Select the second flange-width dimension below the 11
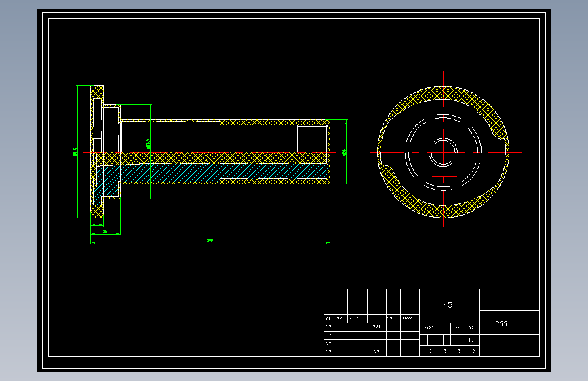The image size is (588, 381). 105,232
